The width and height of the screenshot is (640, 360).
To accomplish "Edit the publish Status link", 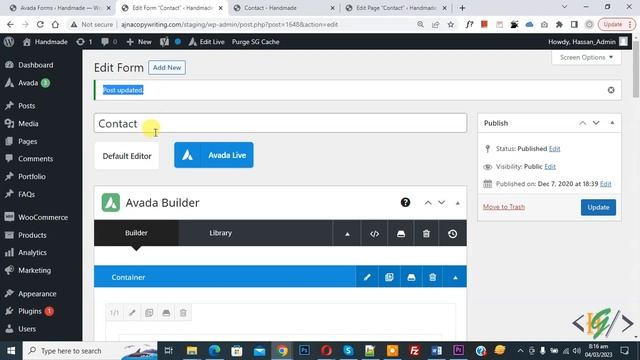I will pos(554,149).
